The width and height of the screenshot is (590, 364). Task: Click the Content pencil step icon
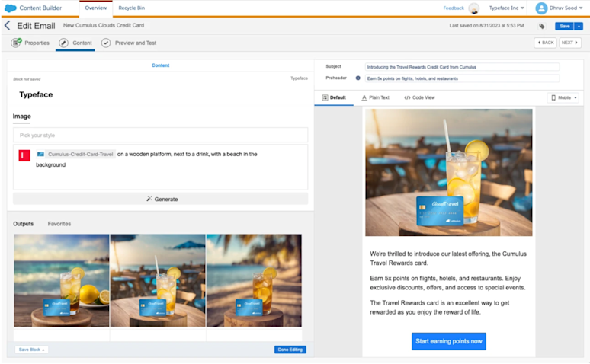coord(63,43)
